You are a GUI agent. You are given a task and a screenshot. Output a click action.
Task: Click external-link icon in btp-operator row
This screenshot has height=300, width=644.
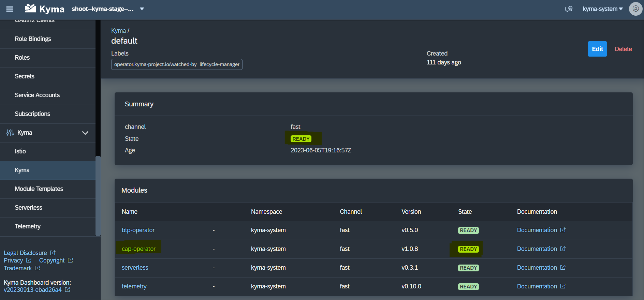click(x=563, y=230)
